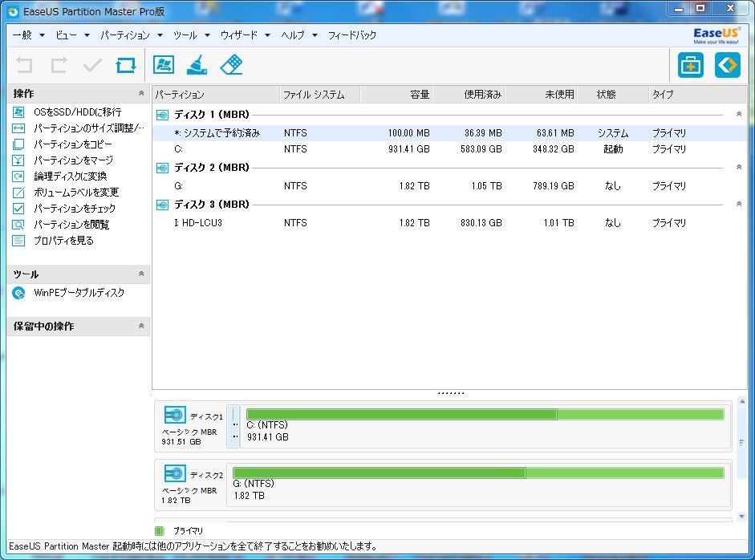Click the ファイル システム column header
755x560 pixels.
point(319,95)
